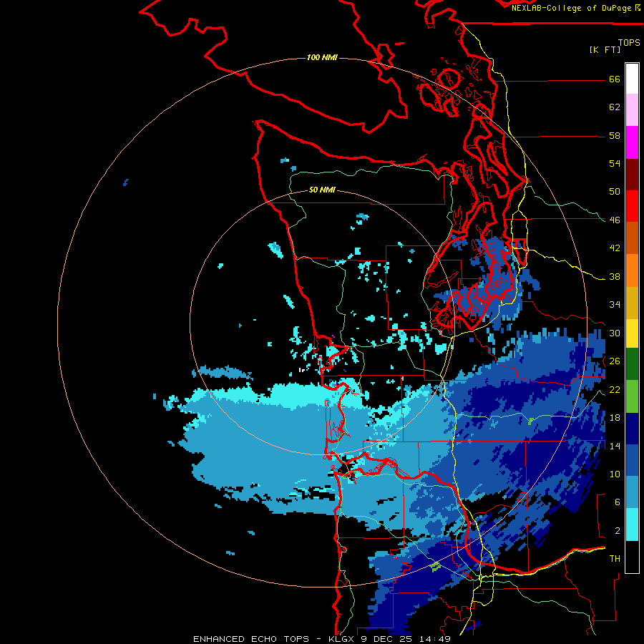Click the yellow legend swatch near 30
The height and width of the screenshot is (644, 644).
632,333
